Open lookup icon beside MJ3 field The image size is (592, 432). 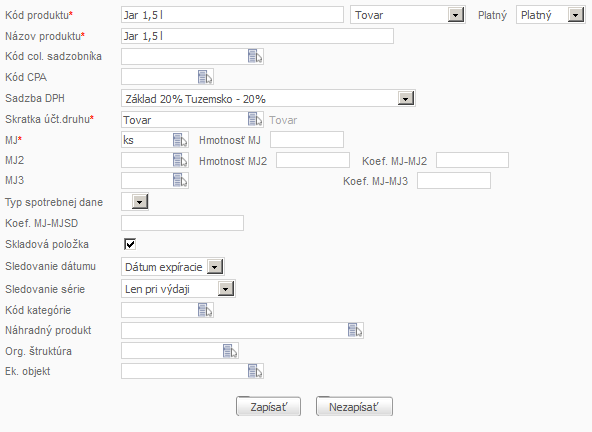click(180, 180)
